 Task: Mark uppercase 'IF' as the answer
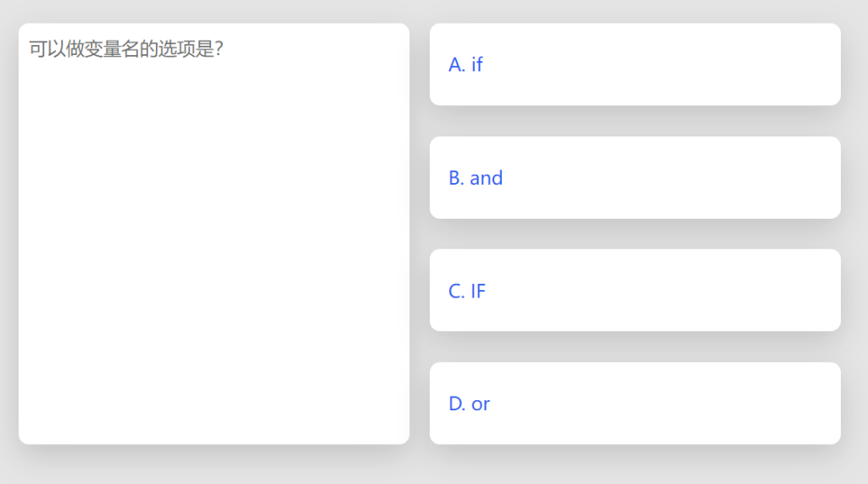tap(635, 290)
